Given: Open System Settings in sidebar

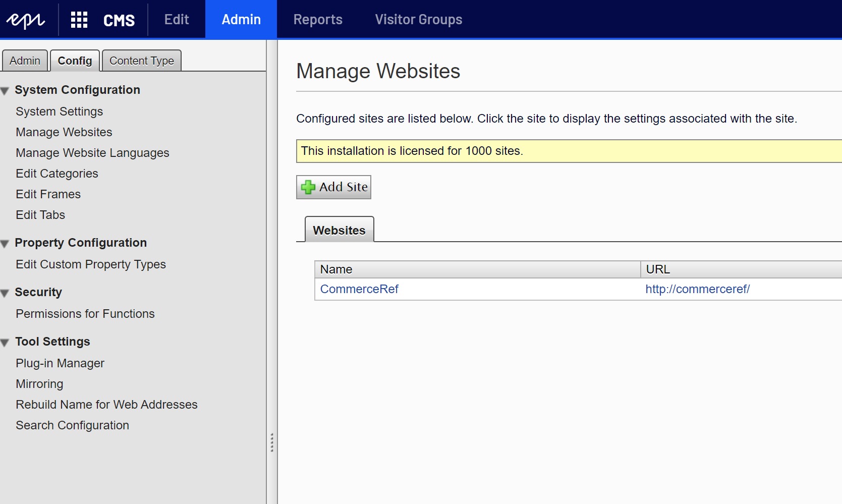Looking at the screenshot, I should coord(59,111).
